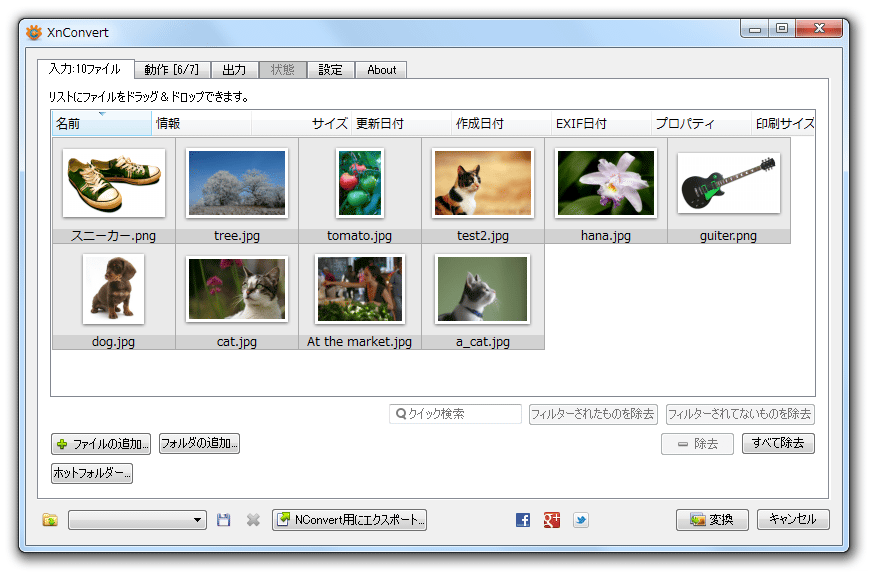Open the 設定 tab
The width and height of the screenshot is (872, 576).
(330, 70)
